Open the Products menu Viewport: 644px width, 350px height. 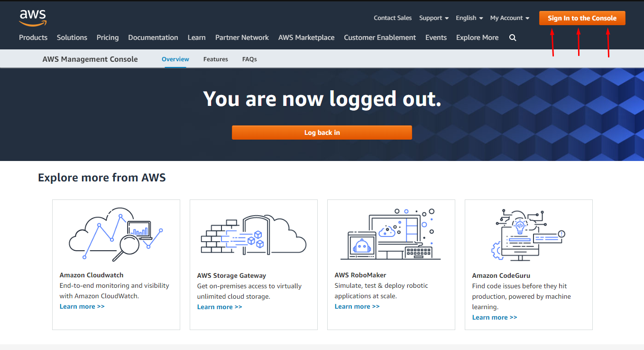point(33,38)
